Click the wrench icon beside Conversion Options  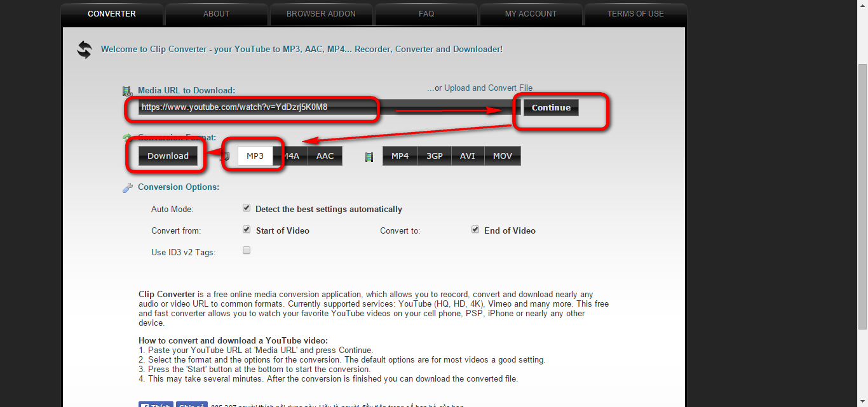[x=127, y=187]
